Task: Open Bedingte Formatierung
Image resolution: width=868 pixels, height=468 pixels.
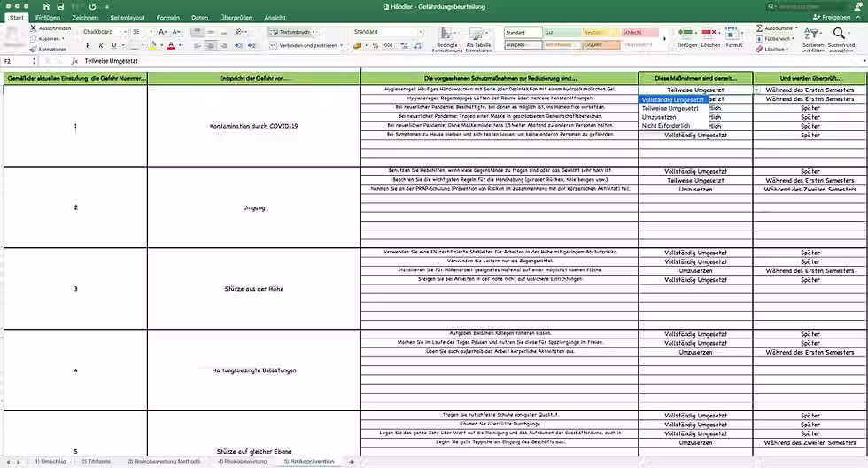Action: click(446, 40)
